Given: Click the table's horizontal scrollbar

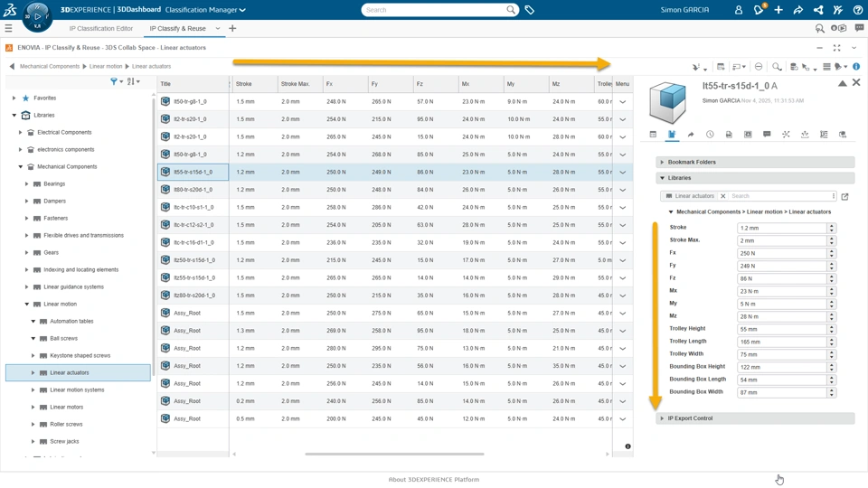Looking at the screenshot, I should point(394,455).
